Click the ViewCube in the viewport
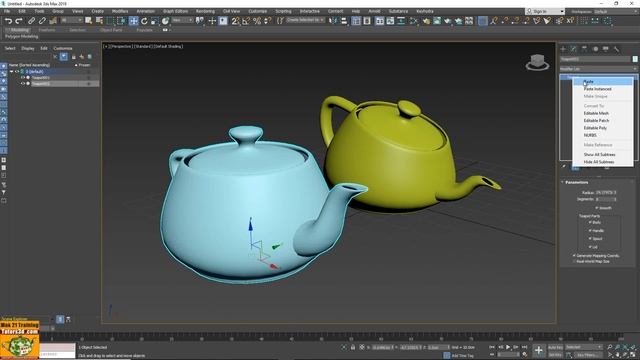The width and height of the screenshot is (640, 360). click(x=537, y=62)
